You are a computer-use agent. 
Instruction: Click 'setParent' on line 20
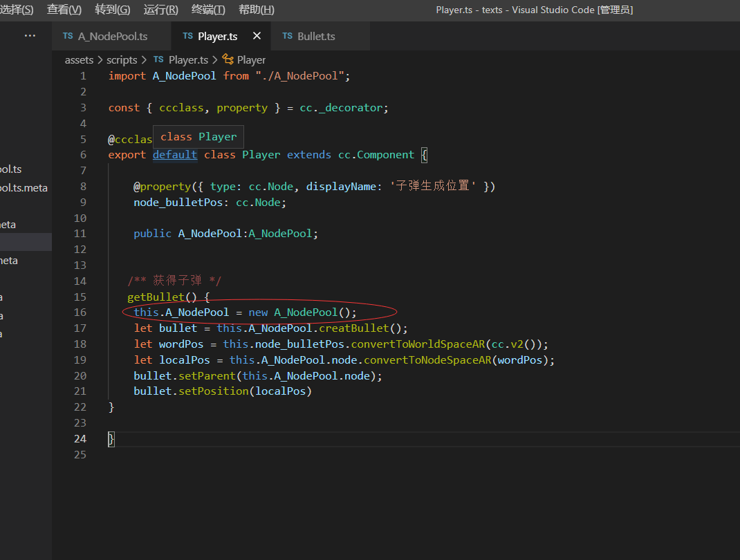[207, 376]
